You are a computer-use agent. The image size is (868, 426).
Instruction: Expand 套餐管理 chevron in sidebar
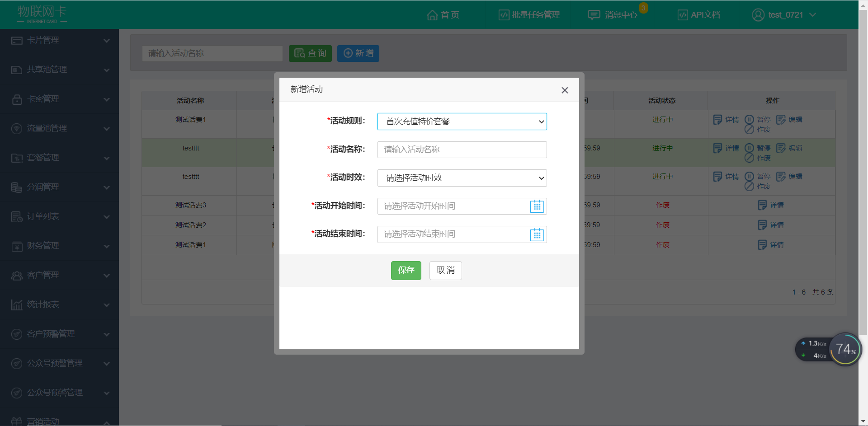coord(107,158)
